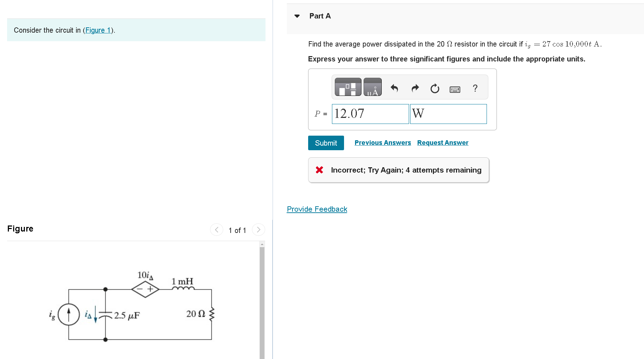This screenshot has height=359, width=644.
Task: Click the redo arrow in the answer toolbar
Action: [x=415, y=88]
